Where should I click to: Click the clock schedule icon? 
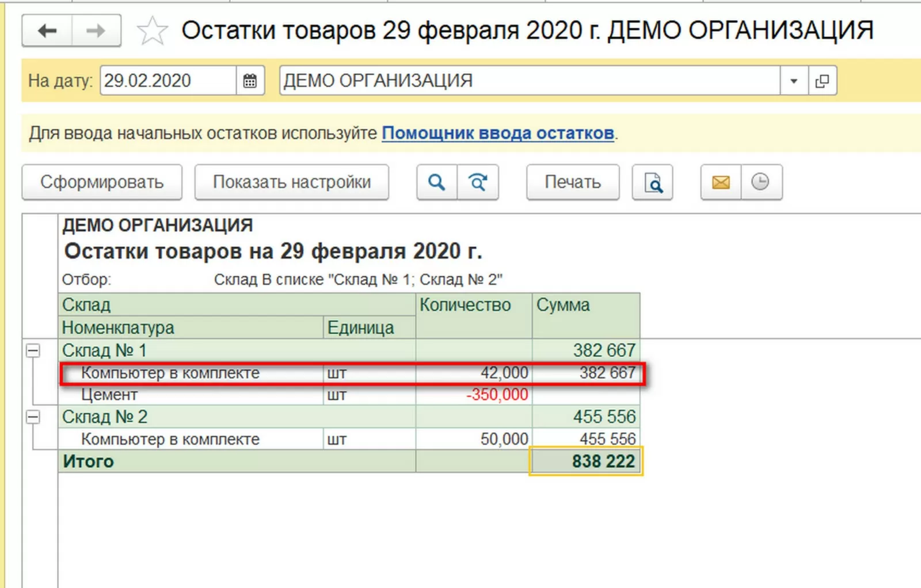point(761,182)
